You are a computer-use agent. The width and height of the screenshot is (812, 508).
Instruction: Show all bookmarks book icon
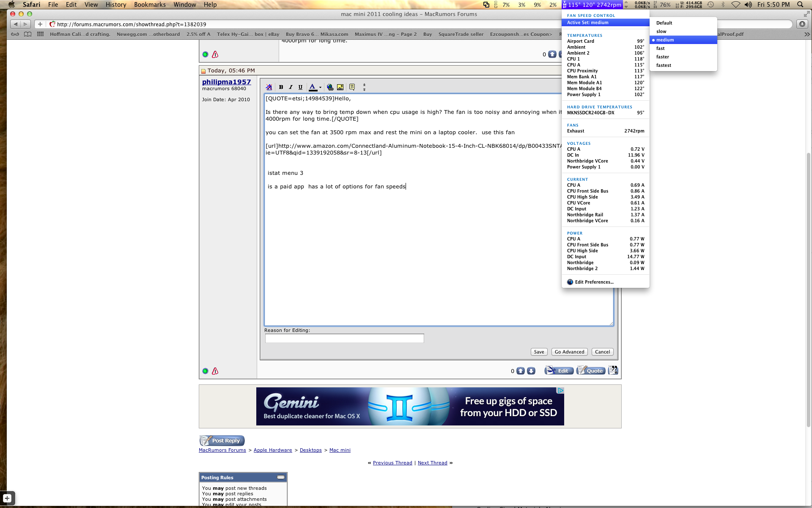coord(27,34)
